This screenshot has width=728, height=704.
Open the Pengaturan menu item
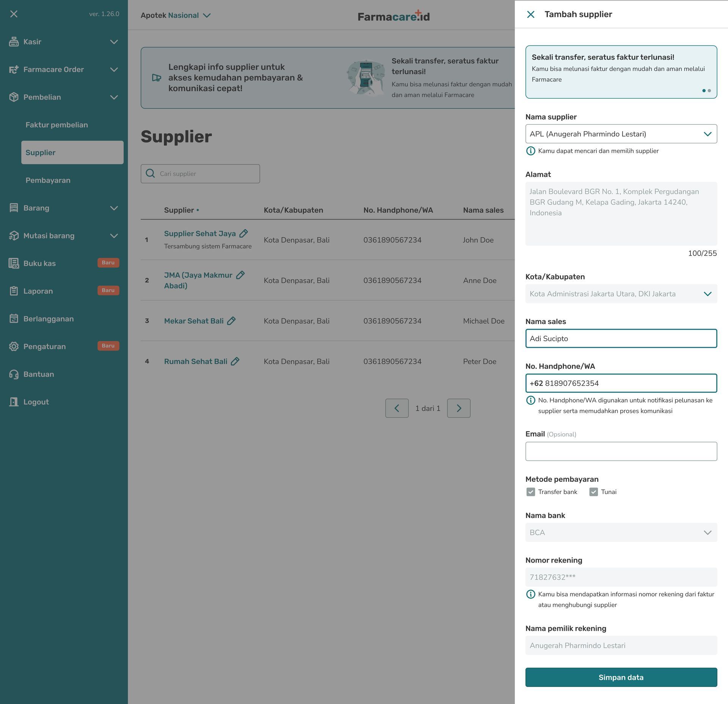point(64,346)
